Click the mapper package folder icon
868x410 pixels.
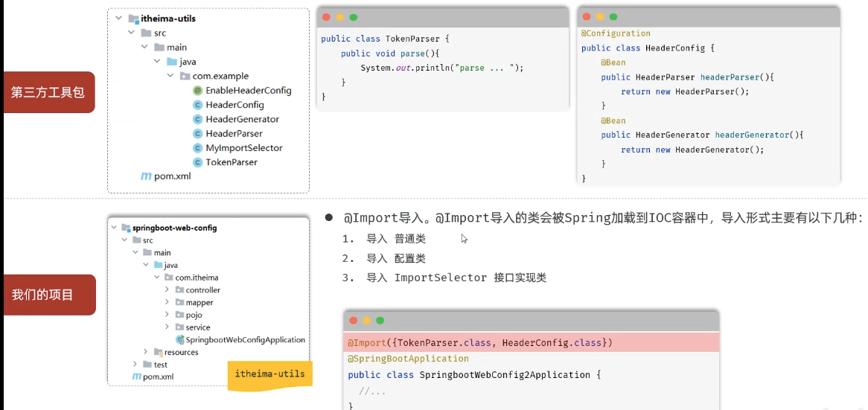click(x=179, y=302)
